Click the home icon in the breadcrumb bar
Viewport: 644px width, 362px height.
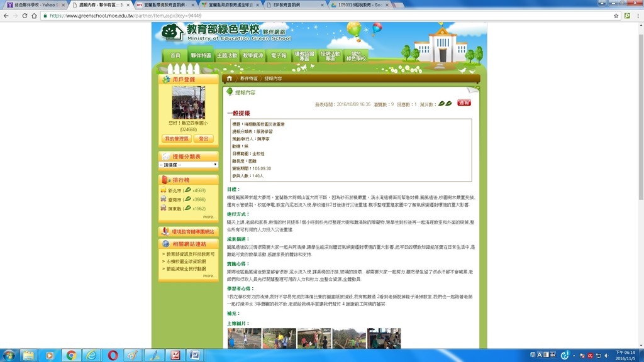[x=229, y=79]
